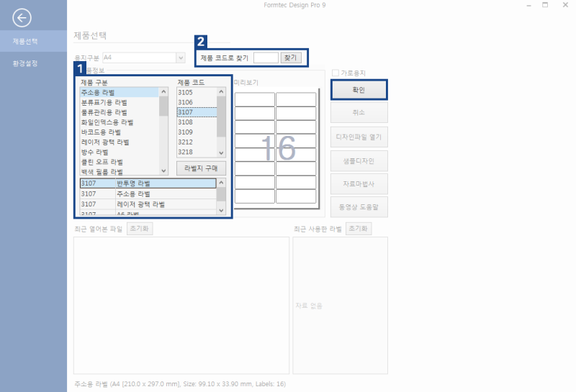Select 백색 필름 라벨 category
Image resolution: width=576 pixels, height=392 pixels.
[x=120, y=171]
